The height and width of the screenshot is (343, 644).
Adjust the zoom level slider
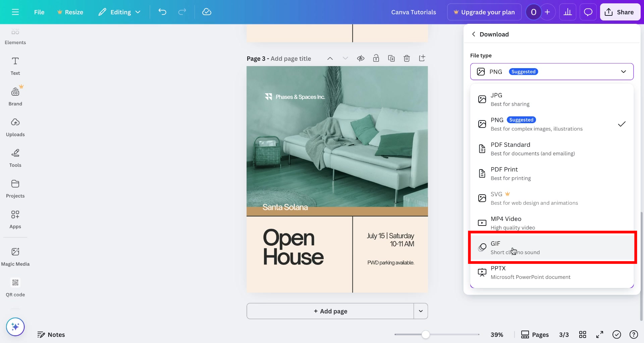pos(425,334)
